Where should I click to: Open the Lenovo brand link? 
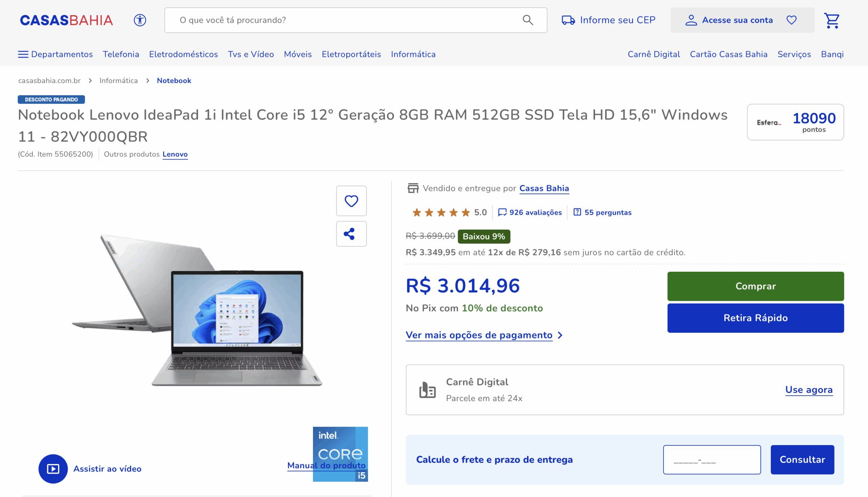click(x=175, y=154)
